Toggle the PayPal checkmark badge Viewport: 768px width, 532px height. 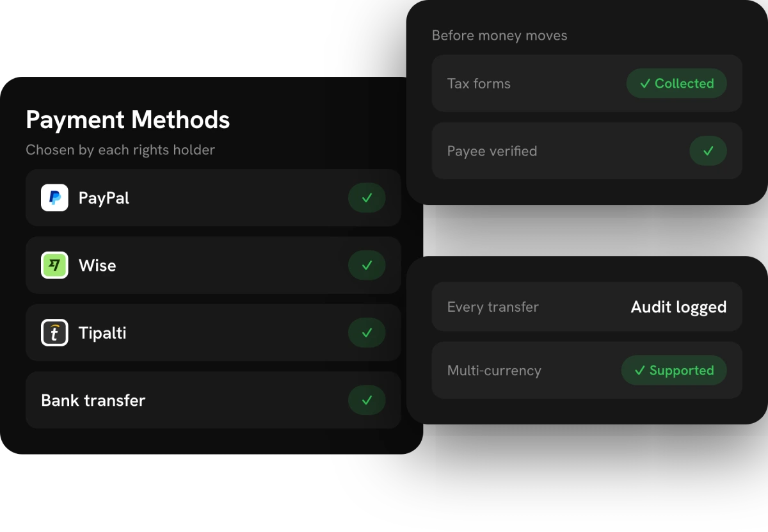pyautogui.click(x=367, y=198)
